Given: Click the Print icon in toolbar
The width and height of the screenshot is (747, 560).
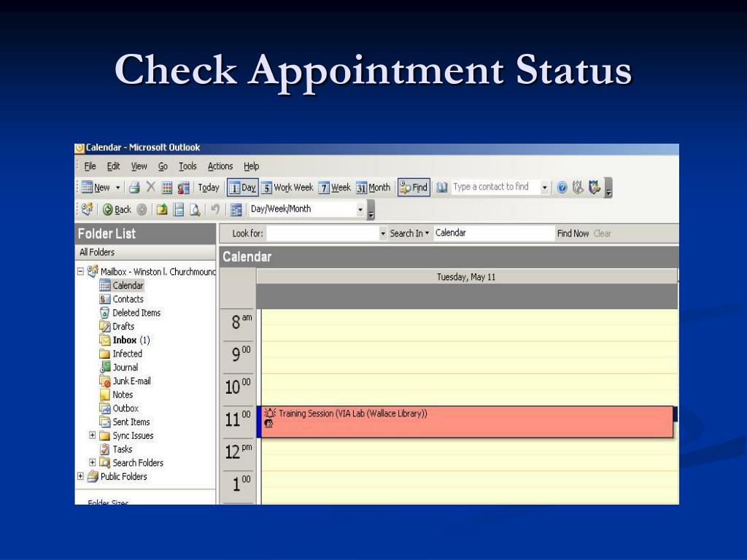Looking at the screenshot, I should point(134,187).
